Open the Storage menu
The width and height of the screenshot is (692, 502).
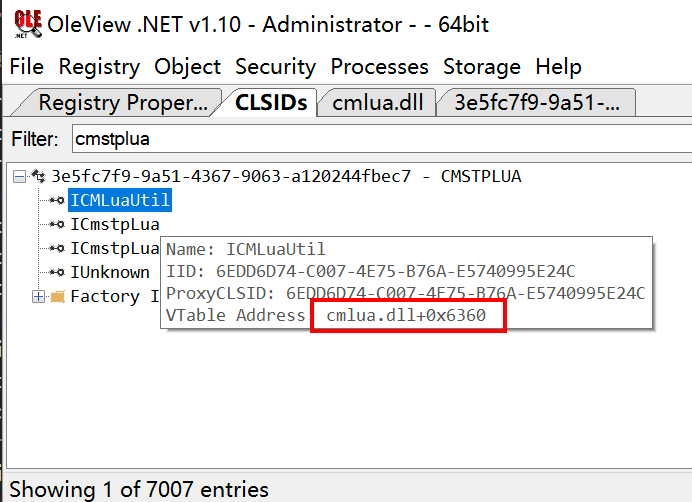[482, 67]
